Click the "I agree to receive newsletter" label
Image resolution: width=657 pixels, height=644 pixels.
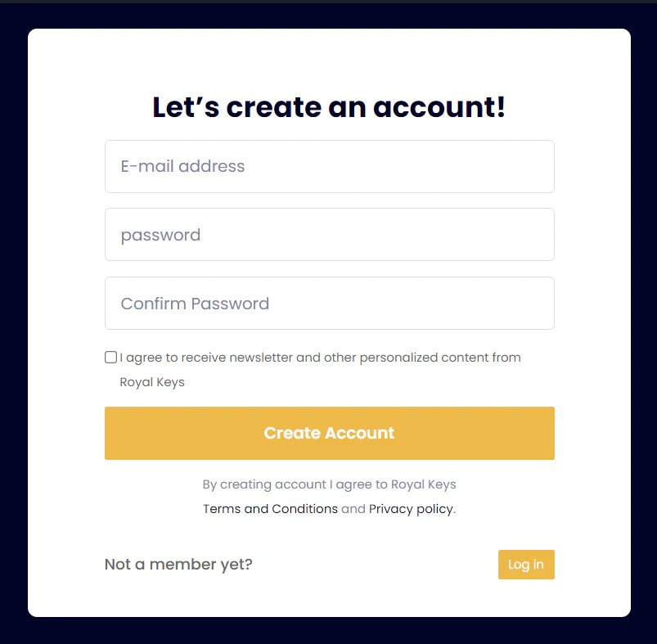[x=320, y=358]
